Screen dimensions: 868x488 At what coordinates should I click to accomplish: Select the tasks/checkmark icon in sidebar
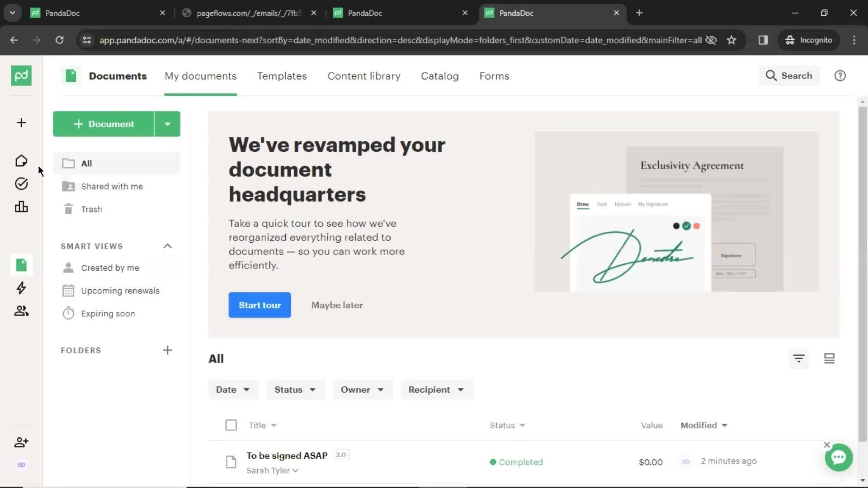(x=21, y=183)
